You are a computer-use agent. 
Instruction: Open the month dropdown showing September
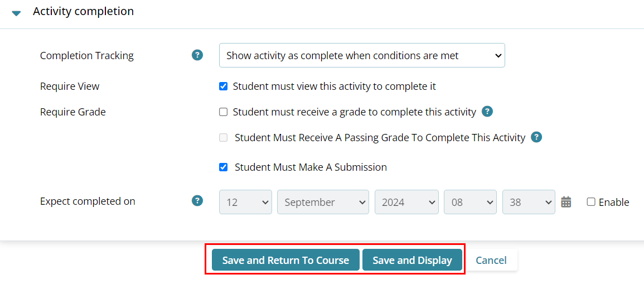click(x=323, y=202)
